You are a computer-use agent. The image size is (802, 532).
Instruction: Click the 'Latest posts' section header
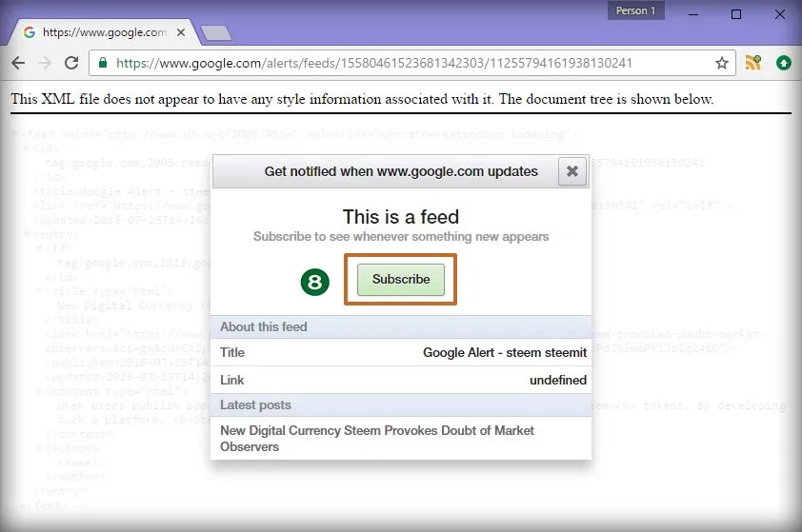400,404
